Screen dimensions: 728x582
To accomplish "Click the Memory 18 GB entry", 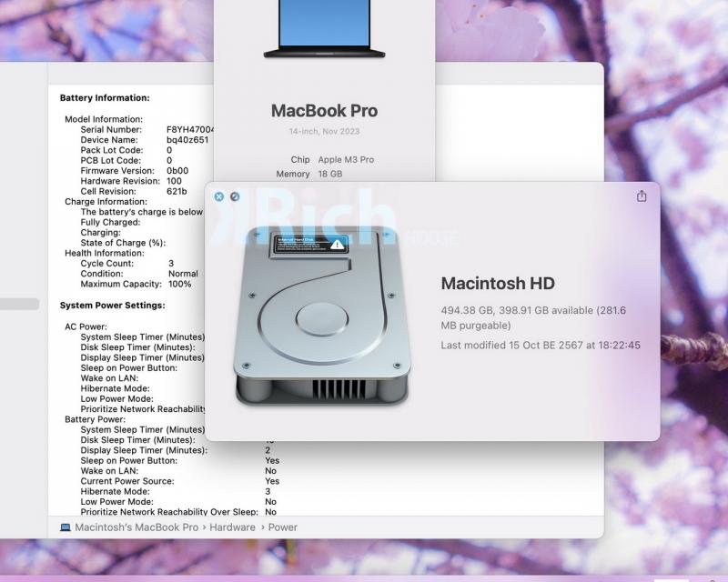I will [x=308, y=174].
